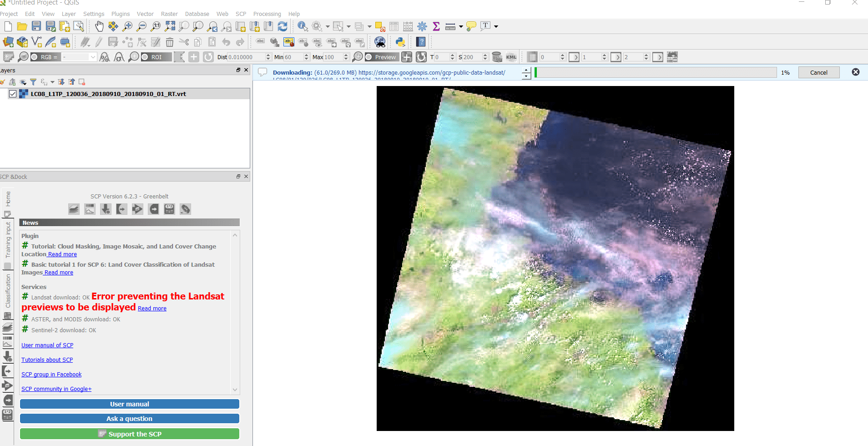Viewport: 868px width, 446px height.
Task: Open the User manual of SCP link
Action: pos(47,345)
